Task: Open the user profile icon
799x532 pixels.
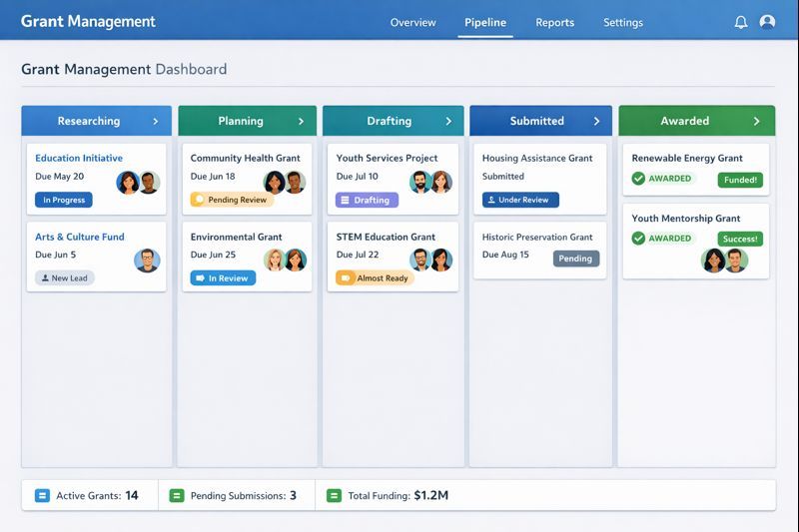Action: [x=767, y=22]
